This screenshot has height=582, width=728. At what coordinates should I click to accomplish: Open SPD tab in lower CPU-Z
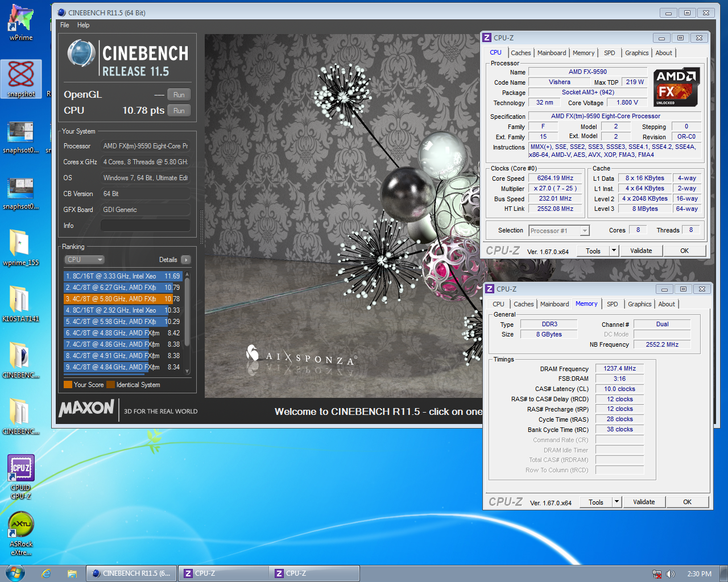point(613,304)
